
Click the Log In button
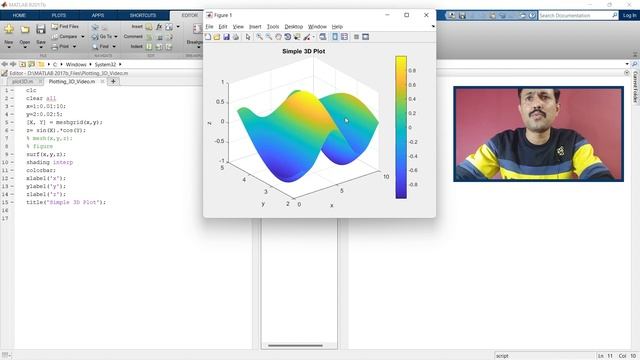pos(629,16)
